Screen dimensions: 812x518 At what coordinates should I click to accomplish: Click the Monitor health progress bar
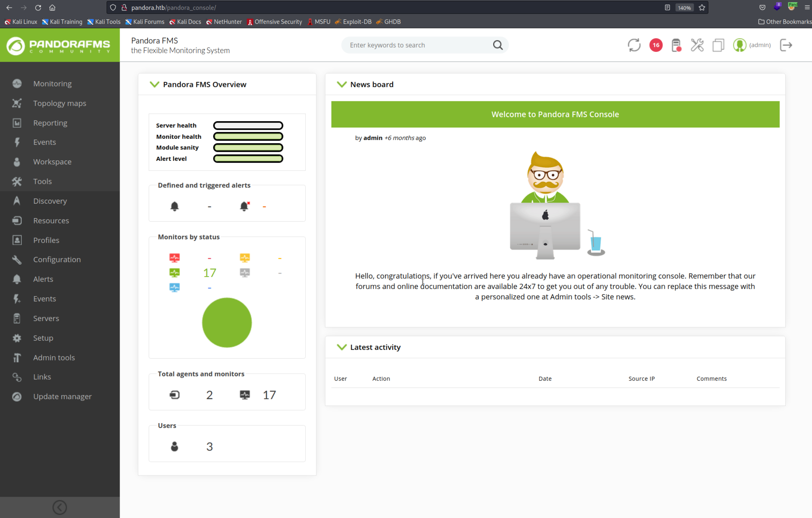(248, 137)
